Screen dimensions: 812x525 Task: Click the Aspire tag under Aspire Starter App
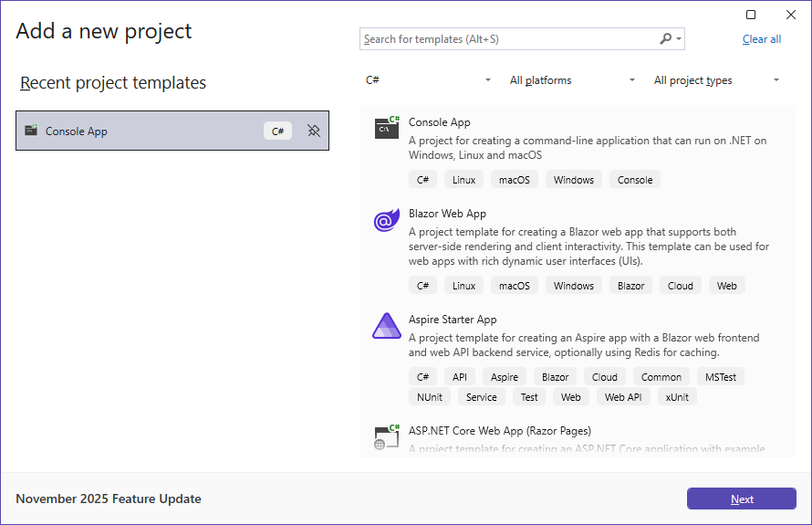[505, 377]
